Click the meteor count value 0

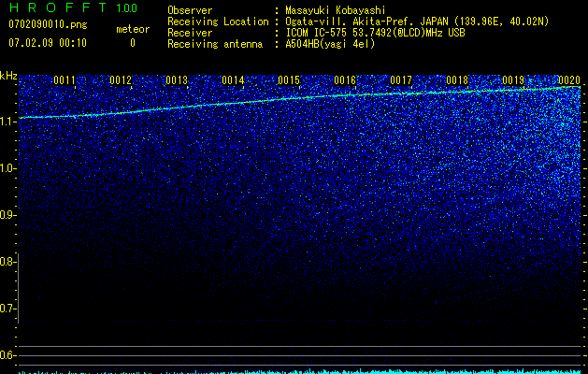tap(133, 43)
